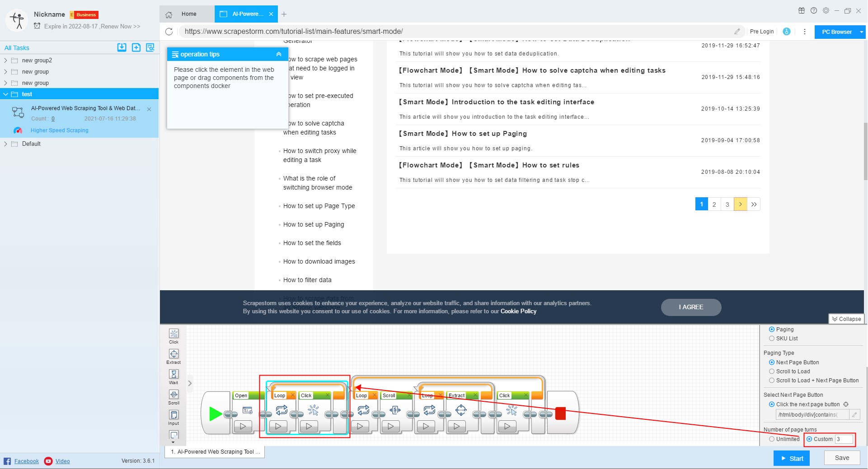Select the Click component in the palette
The width and height of the screenshot is (868, 469).
pyautogui.click(x=174, y=336)
